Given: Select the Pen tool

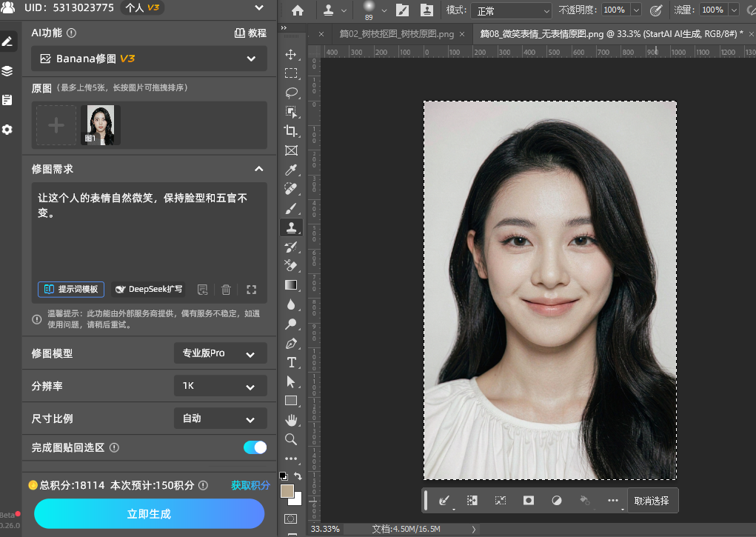Looking at the screenshot, I should pos(291,344).
